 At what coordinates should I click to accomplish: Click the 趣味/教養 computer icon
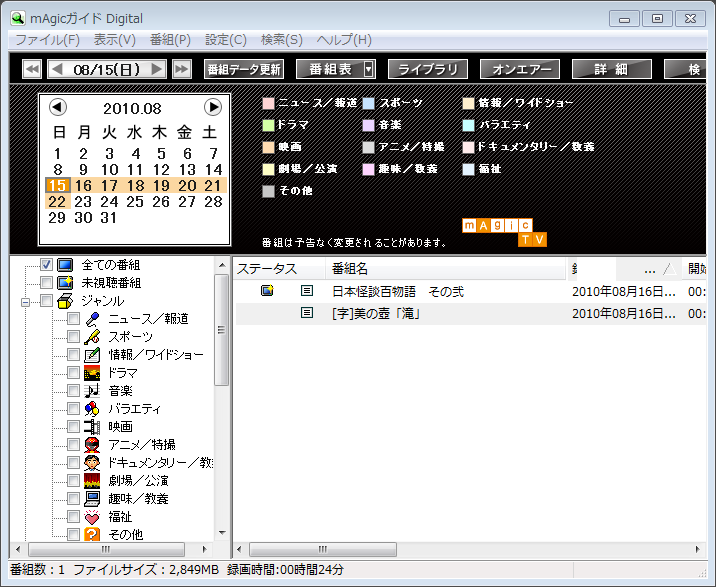click(x=92, y=498)
